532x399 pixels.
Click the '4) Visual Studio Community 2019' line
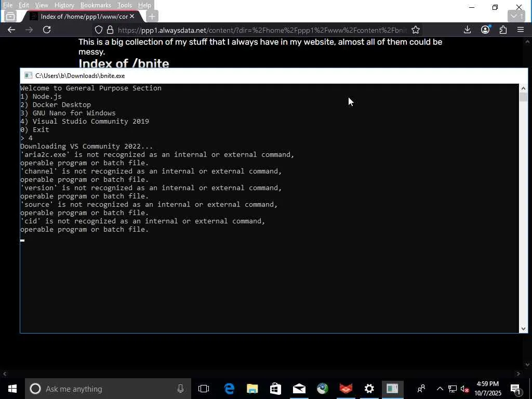pos(85,121)
